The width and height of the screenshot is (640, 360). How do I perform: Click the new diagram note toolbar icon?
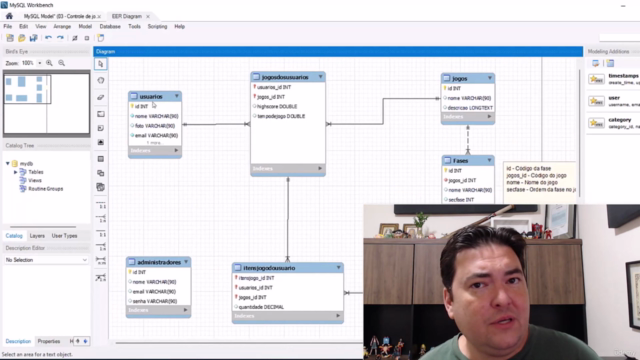point(100,38)
